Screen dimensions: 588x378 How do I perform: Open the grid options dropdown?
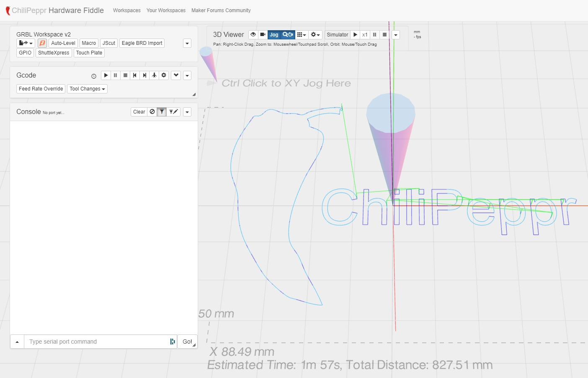(x=302, y=35)
